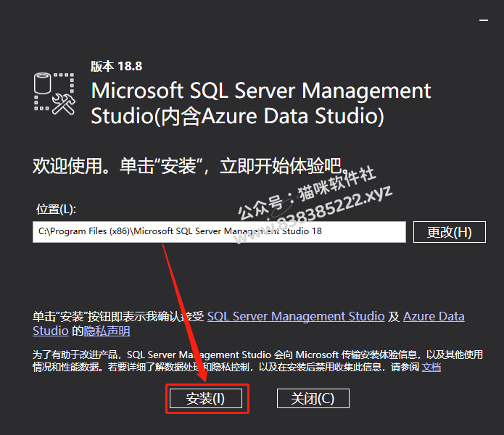Viewport: 504px width, 435px height.
Task: Click the SSMS database tools logo icon
Action: point(54,94)
